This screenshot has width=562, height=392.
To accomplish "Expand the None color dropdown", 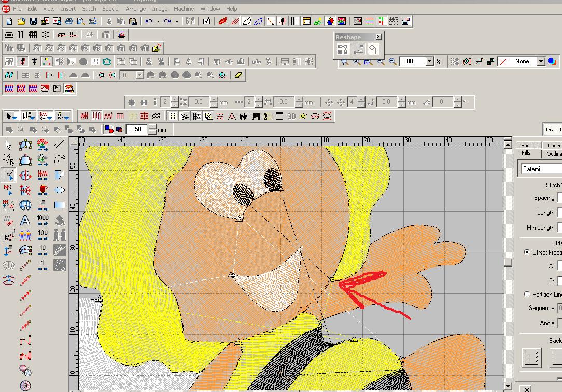I will 541,62.
